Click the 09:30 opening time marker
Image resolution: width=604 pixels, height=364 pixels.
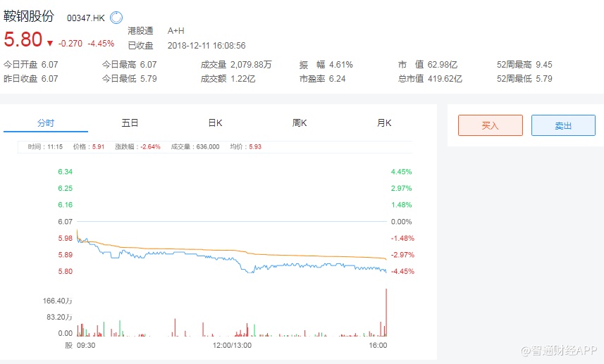pyautogui.click(x=85, y=346)
